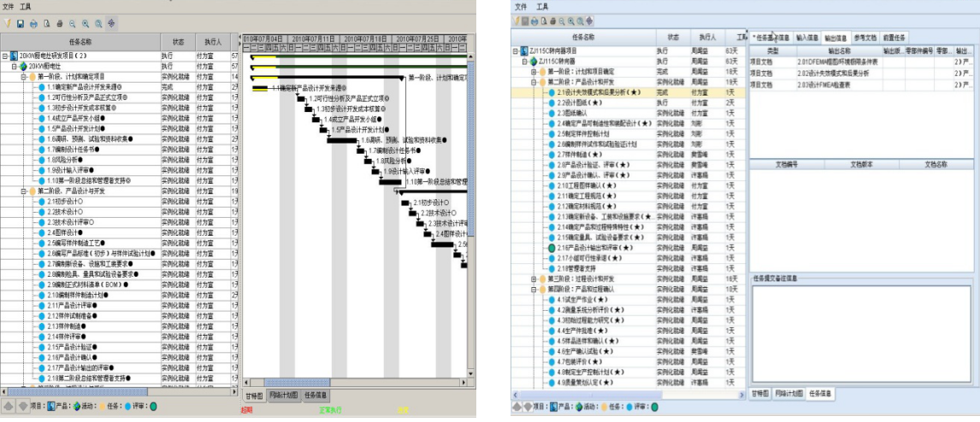Click the refresh icon in the right window toolbar

pos(589,21)
